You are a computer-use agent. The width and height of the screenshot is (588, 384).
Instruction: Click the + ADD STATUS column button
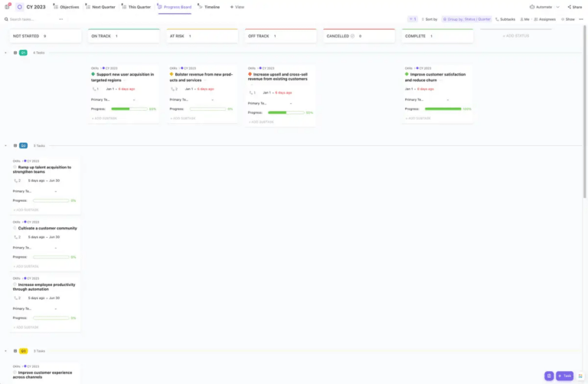pyautogui.click(x=515, y=36)
